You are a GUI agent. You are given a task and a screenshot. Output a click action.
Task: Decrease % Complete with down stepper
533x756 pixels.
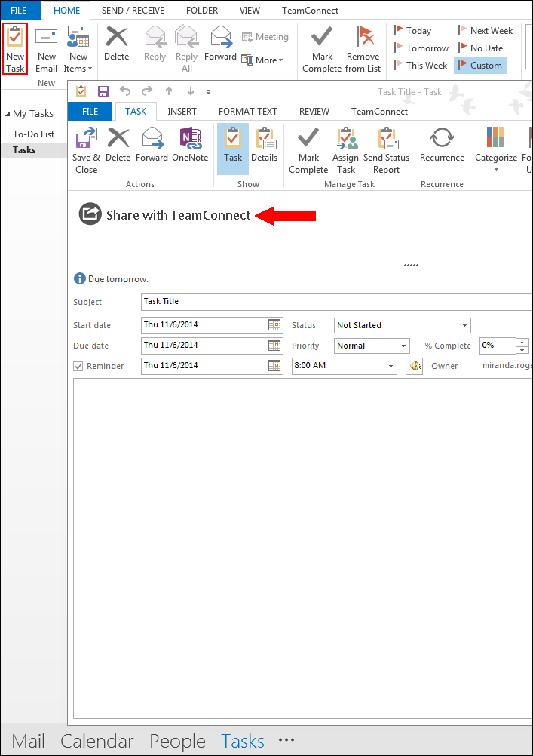point(522,350)
